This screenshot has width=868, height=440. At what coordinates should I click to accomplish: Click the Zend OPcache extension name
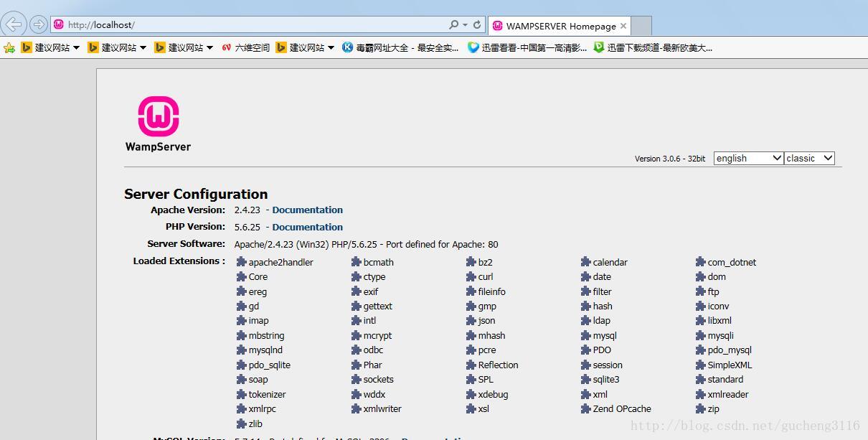point(622,409)
